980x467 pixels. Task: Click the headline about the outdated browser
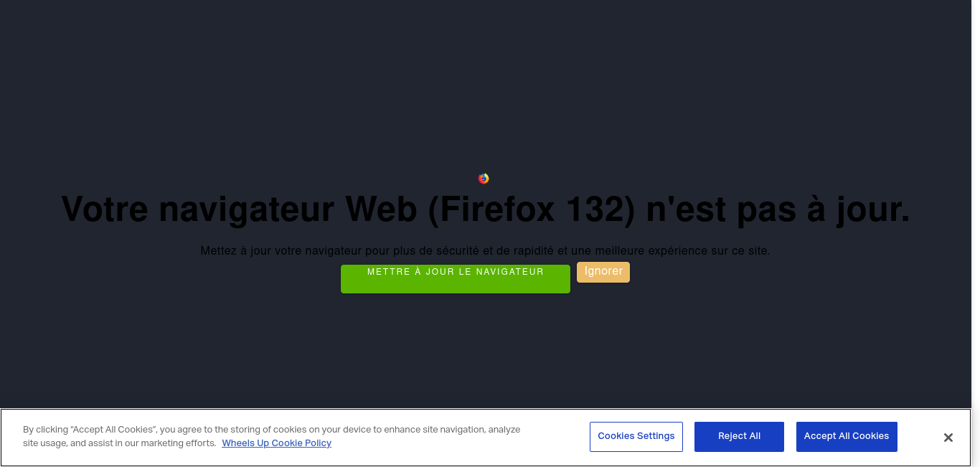click(486, 209)
